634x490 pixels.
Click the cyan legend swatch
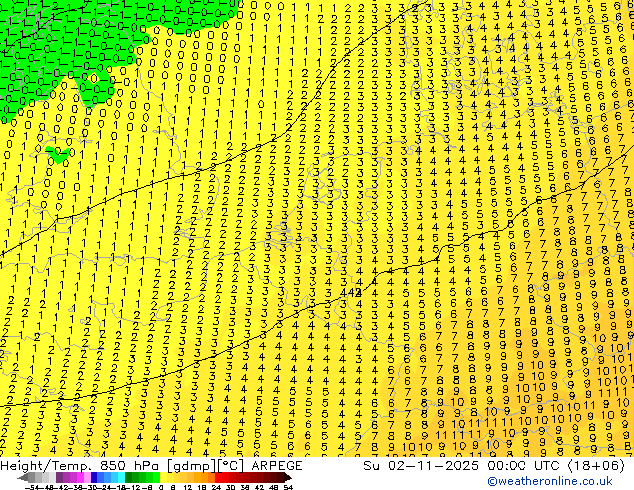122,478
